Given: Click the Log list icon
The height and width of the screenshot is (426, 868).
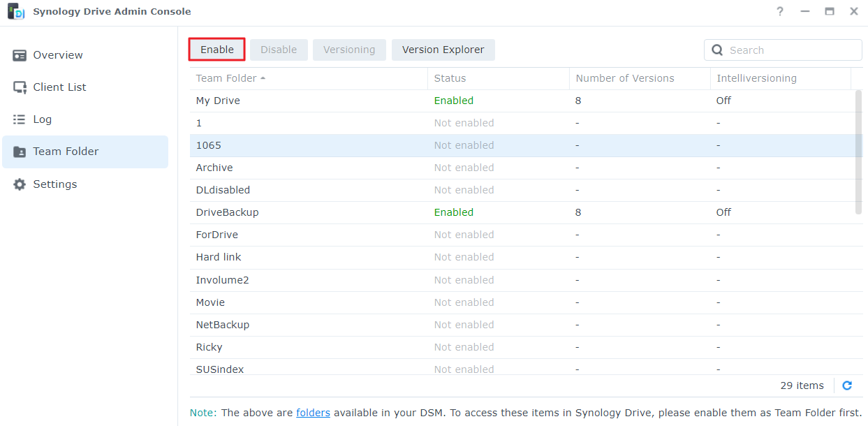Looking at the screenshot, I should 20,119.
